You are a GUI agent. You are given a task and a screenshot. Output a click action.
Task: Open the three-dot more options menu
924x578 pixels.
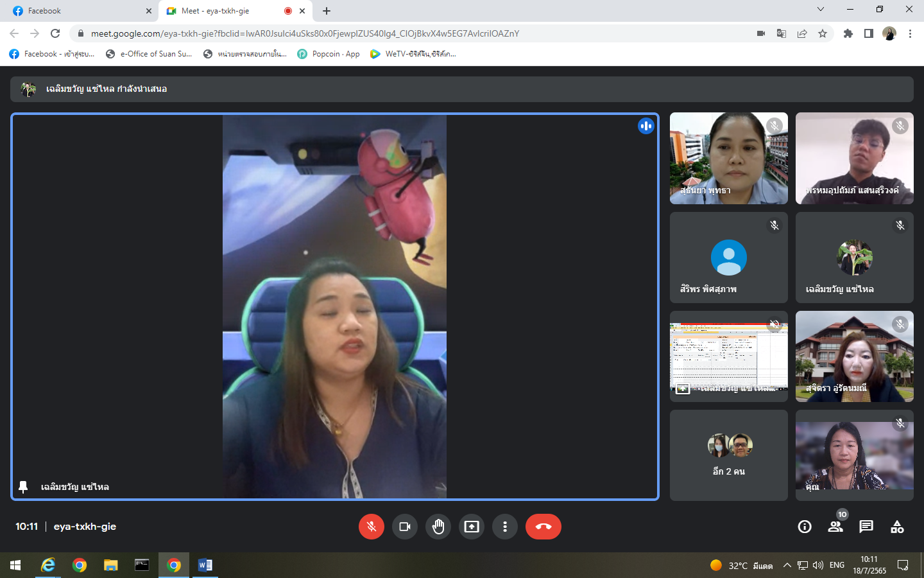tap(505, 527)
